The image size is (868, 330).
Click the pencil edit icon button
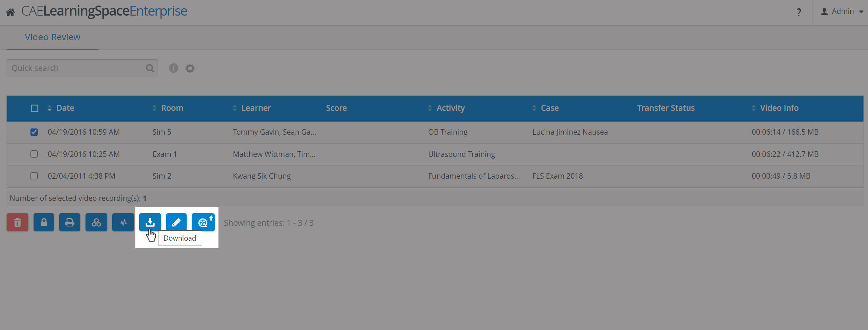tap(176, 222)
